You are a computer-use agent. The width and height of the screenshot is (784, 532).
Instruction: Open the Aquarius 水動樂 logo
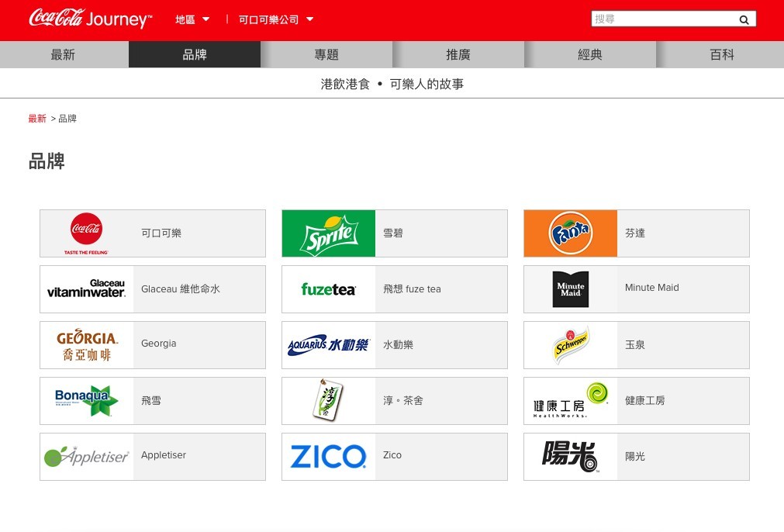(x=328, y=344)
